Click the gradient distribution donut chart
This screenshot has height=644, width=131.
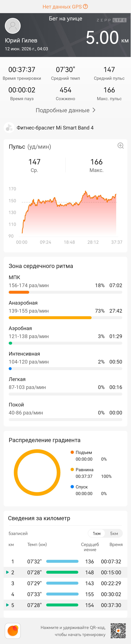pyautogui.click(x=37, y=472)
